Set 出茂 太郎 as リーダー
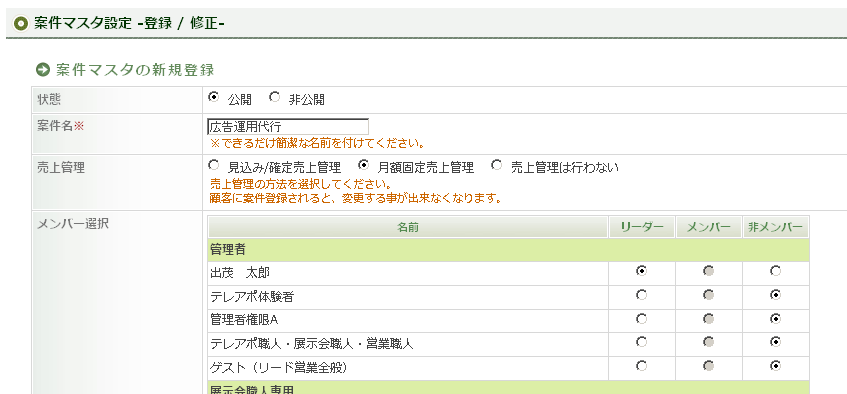The image size is (847, 394). 641,271
